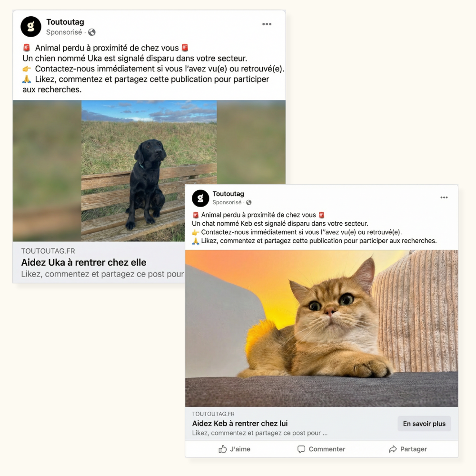Click the TOUTOUTAG.FR domain under the cat photo

tap(213, 414)
